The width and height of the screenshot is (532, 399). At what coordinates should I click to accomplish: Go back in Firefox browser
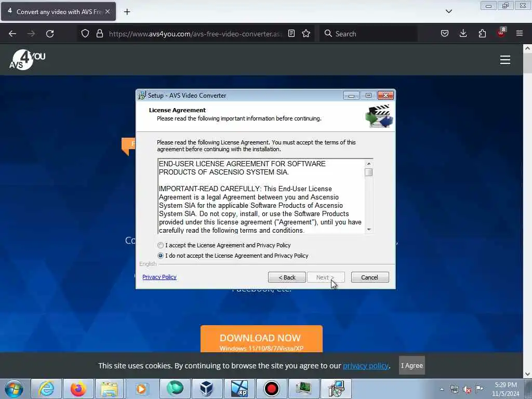pos(12,34)
